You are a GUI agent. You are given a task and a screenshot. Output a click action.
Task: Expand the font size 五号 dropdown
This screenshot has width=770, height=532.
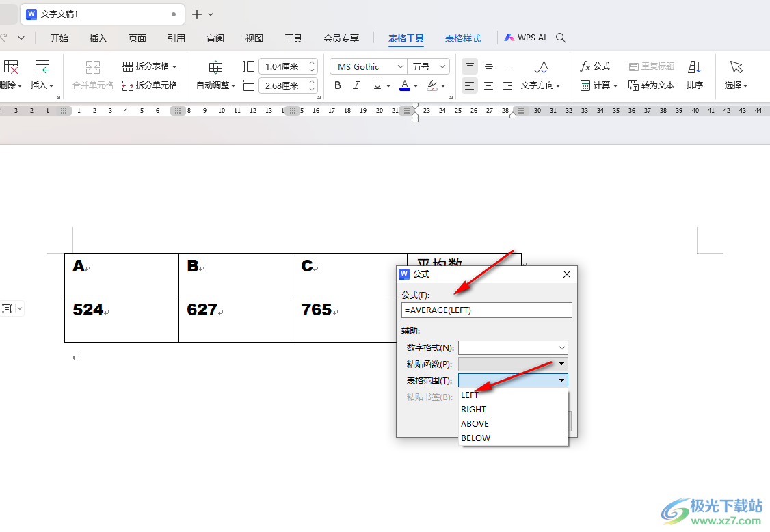442,66
